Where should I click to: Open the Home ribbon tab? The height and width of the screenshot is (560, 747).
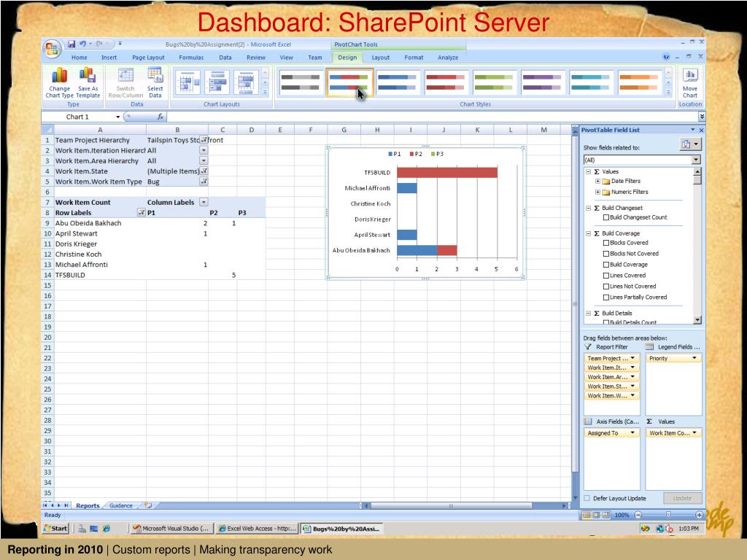pos(79,58)
